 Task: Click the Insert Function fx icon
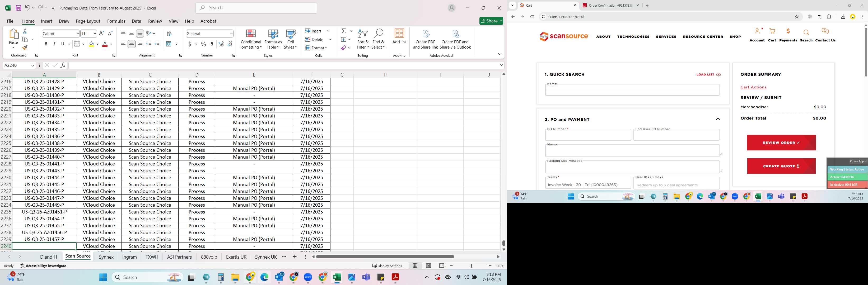(63, 65)
